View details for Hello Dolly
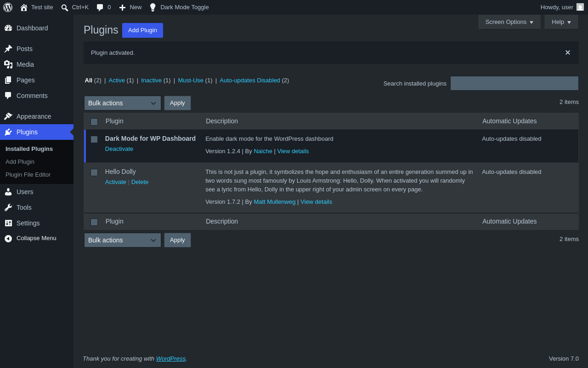The image size is (588, 368). [x=316, y=202]
